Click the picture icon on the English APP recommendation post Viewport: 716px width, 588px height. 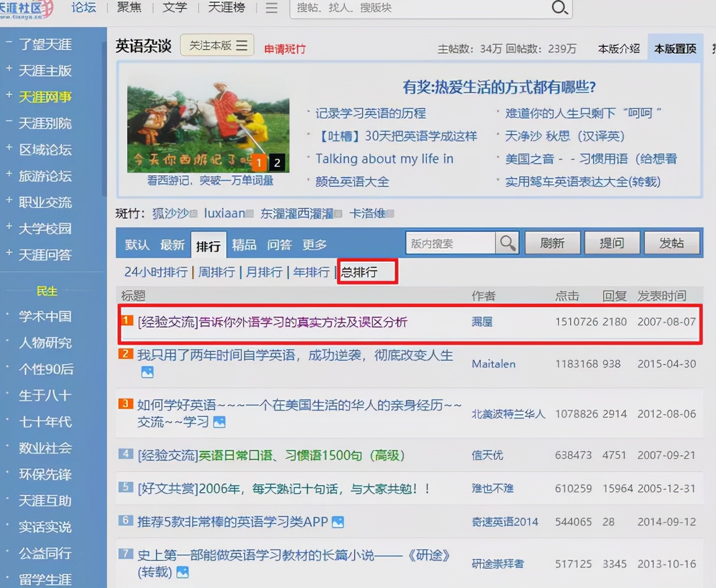[338, 521]
